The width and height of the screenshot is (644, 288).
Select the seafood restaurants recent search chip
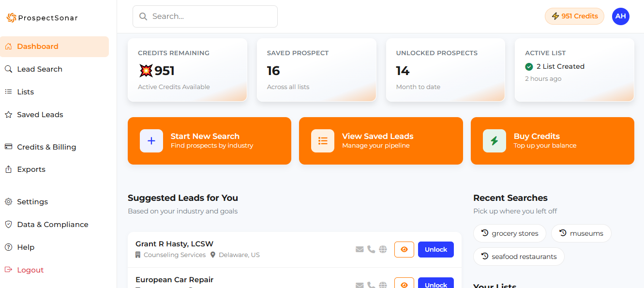point(519,257)
